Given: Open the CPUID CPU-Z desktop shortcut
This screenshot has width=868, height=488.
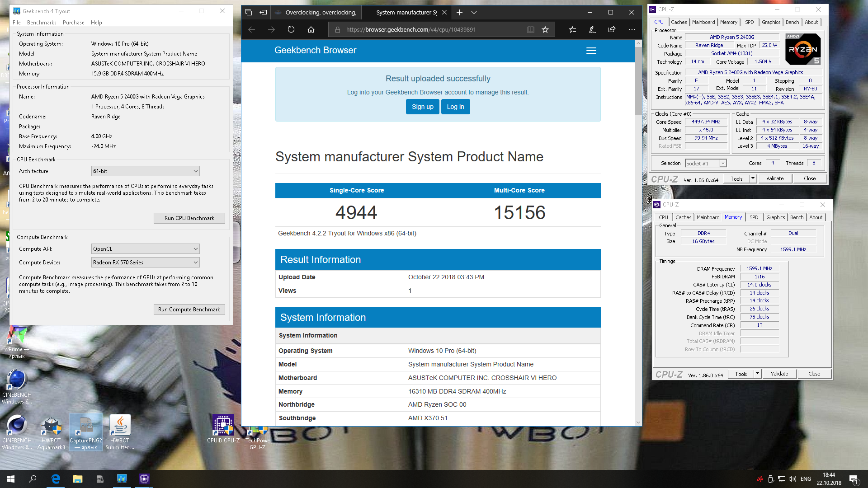Looking at the screenshot, I should 223,429.
